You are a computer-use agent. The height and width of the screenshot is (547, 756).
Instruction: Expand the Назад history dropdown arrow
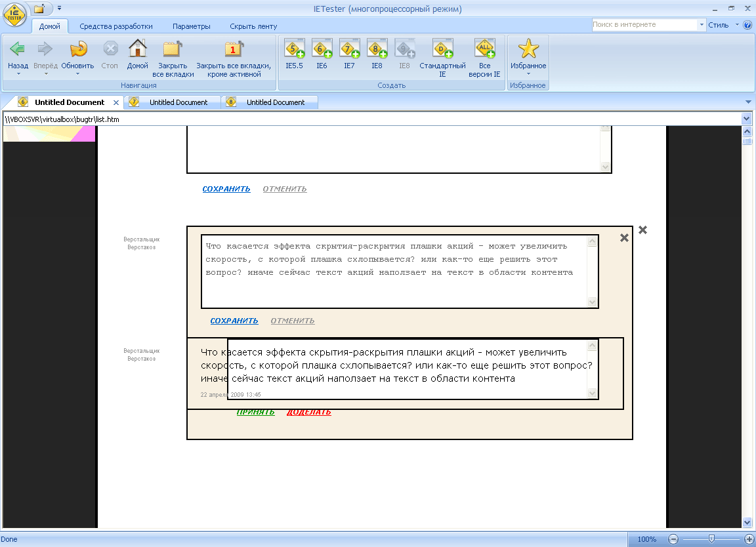click(18, 74)
